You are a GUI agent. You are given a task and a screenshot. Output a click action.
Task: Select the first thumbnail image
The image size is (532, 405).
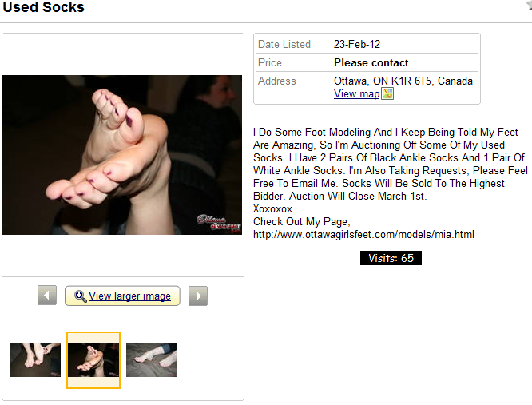click(x=34, y=359)
